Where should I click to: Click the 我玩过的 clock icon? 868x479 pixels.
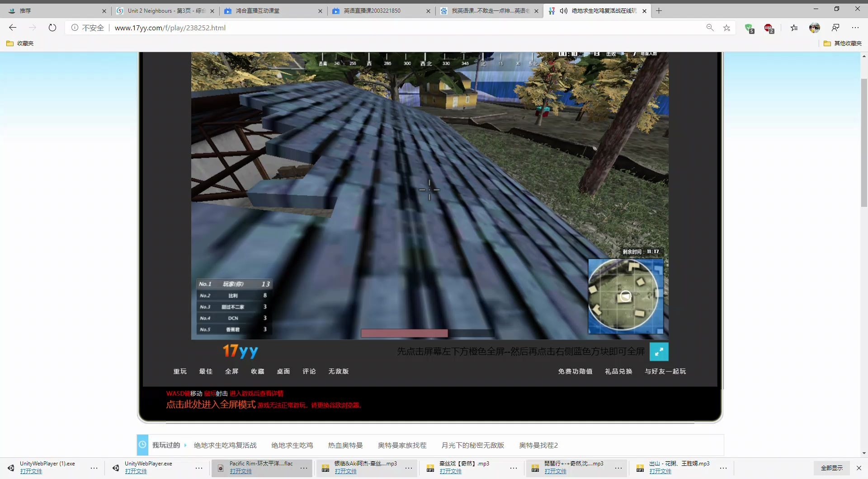click(142, 445)
